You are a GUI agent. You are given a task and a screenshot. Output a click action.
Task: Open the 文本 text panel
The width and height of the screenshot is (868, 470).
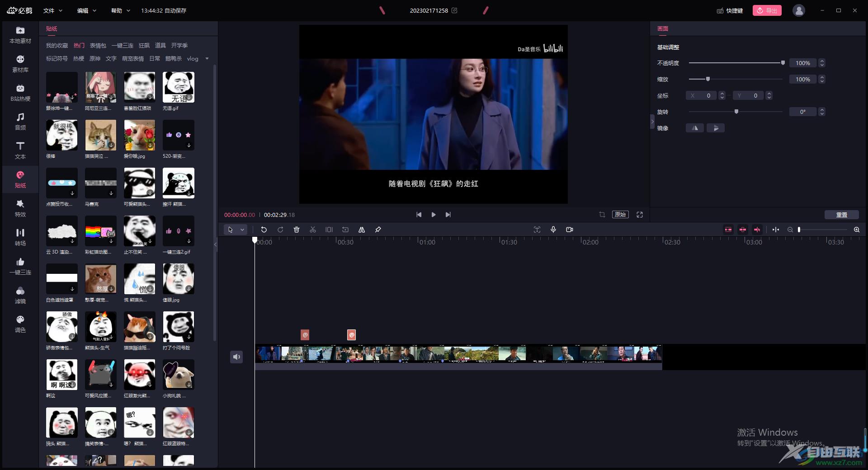(20, 150)
